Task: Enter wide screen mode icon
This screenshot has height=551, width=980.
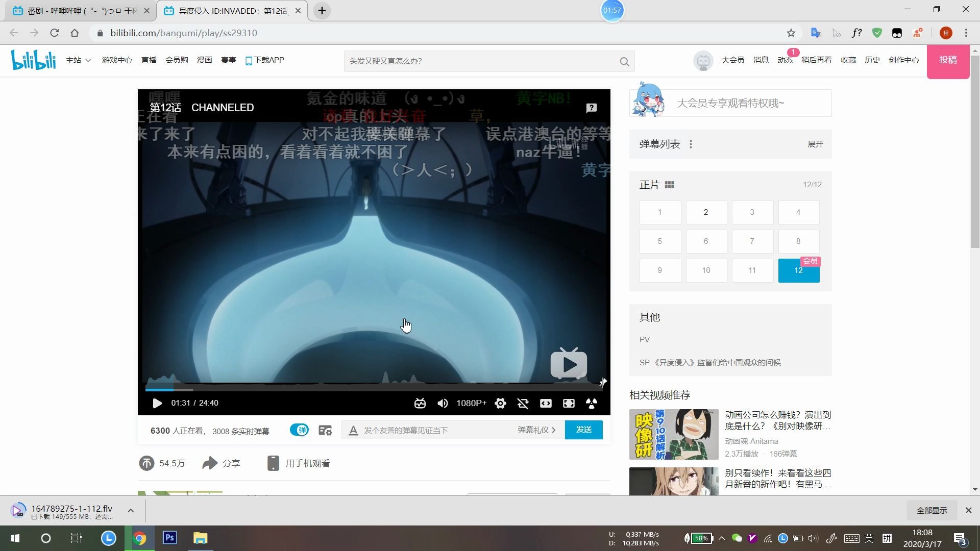Action: coord(546,404)
